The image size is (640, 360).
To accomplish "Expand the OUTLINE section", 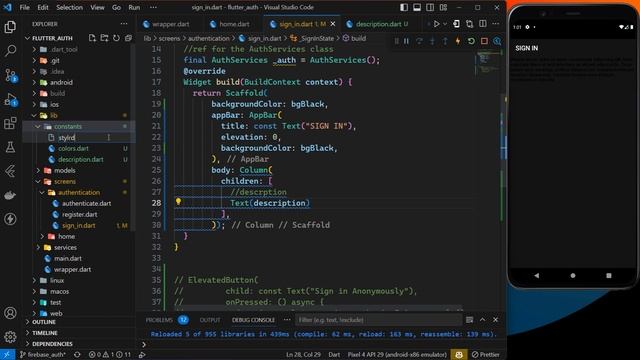I will click(x=43, y=322).
